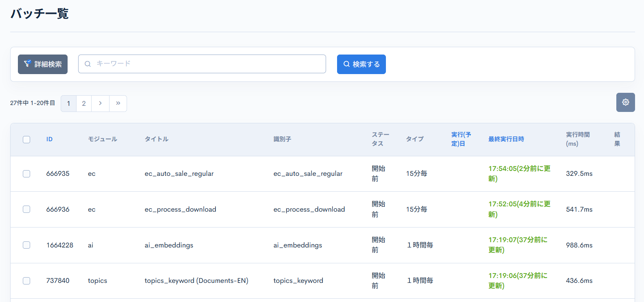Click the topics_keyword identifier cell

pyautogui.click(x=298, y=281)
